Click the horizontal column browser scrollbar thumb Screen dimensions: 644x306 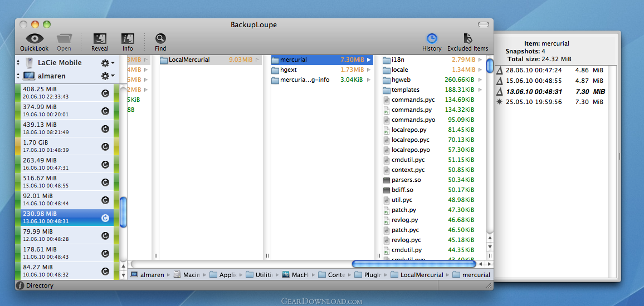pos(413,264)
